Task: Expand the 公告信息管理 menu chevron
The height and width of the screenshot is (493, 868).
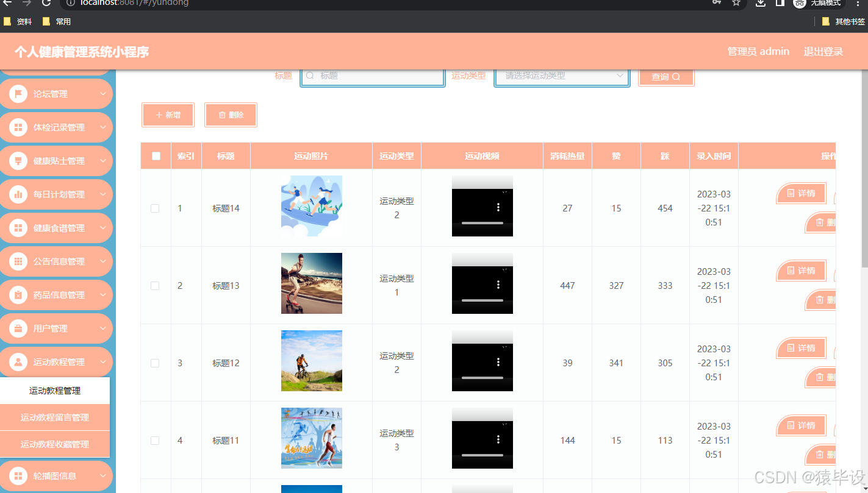Action: (103, 261)
